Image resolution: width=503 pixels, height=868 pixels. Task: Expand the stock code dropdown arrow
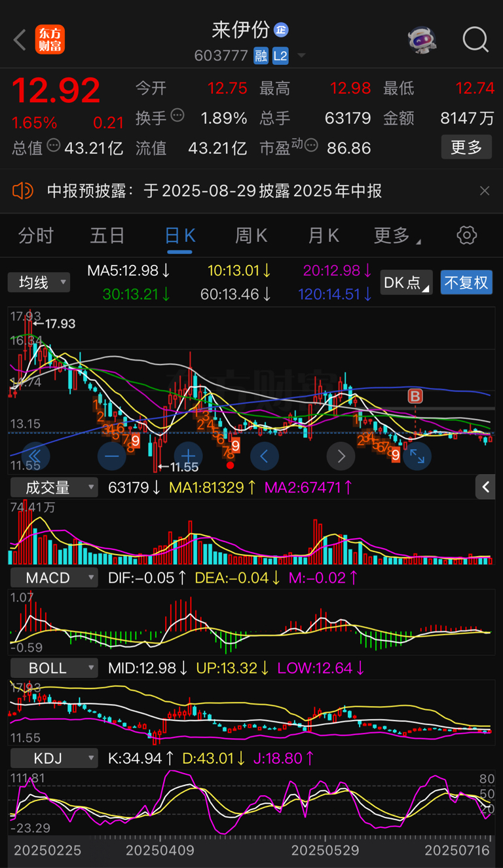(x=301, y=56)
